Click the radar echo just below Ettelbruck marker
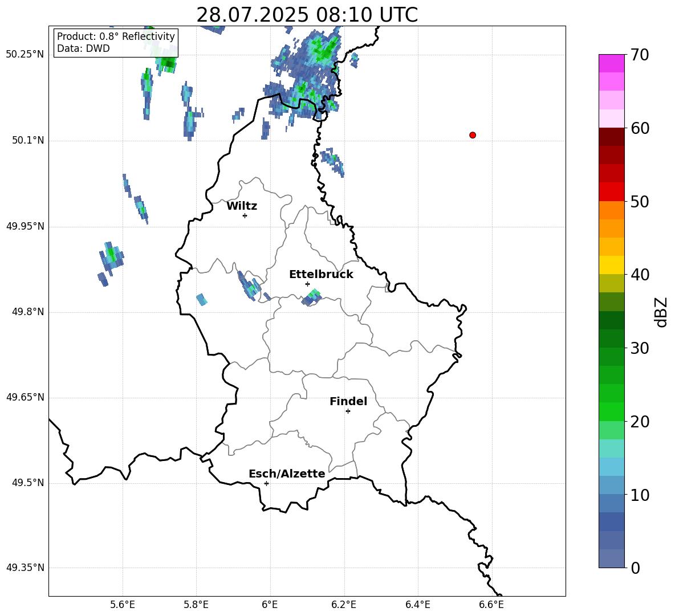The image size is (675, 616). 312,297
